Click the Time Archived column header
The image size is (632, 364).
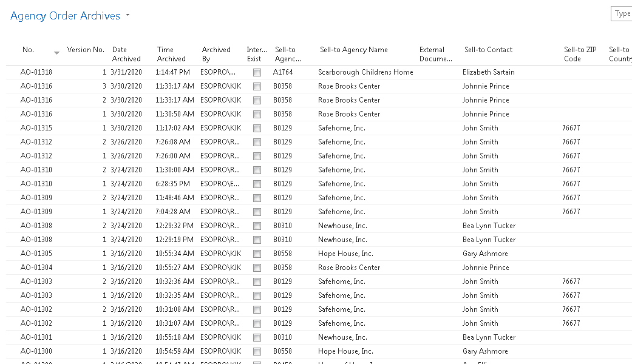tap(171, 54)
